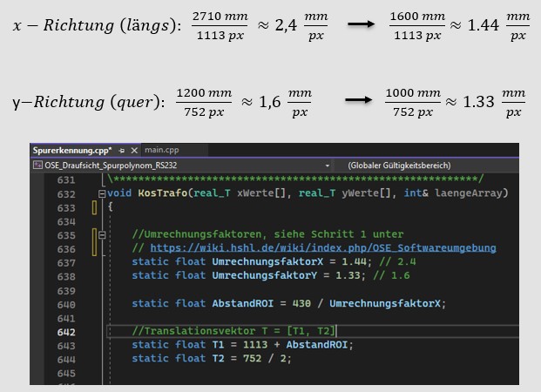Screen dimensions: 541x392
Task: Close the Spurerkennung.cpp tab
Action: [x=133, y=151]
